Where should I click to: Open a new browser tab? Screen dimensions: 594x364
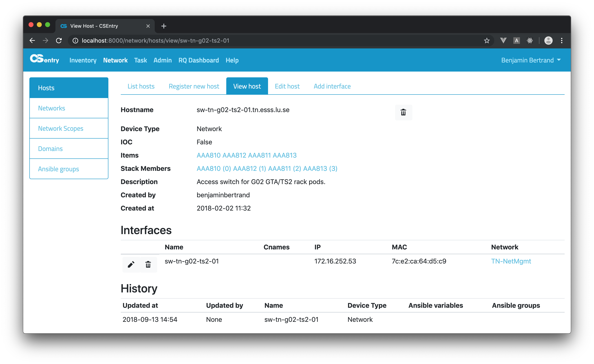click(x=164, y=26)
